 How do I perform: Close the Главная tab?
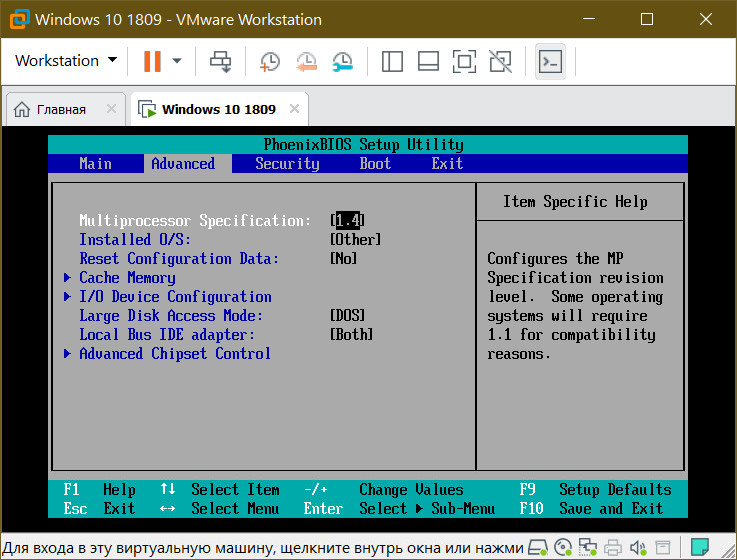point(111,109)
